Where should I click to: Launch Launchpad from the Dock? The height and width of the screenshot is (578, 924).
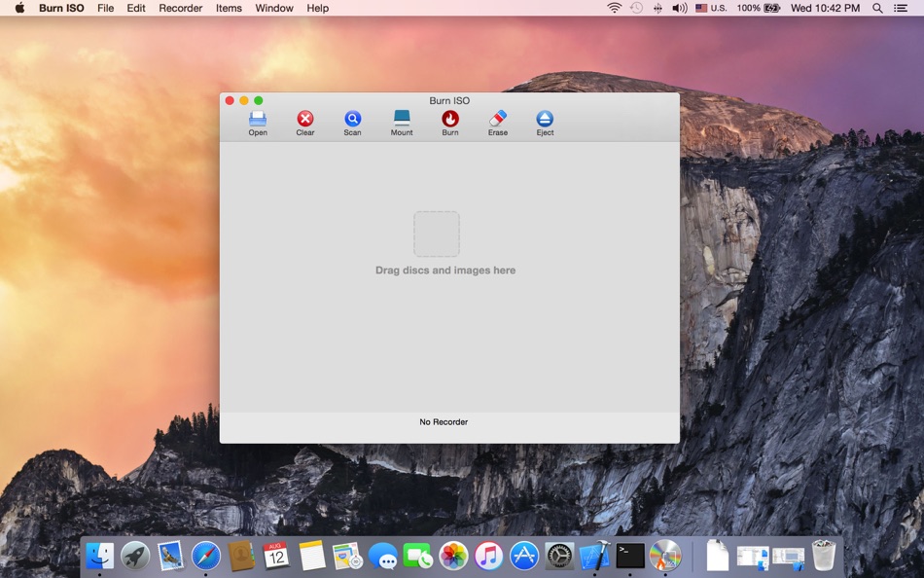[135, 556]
